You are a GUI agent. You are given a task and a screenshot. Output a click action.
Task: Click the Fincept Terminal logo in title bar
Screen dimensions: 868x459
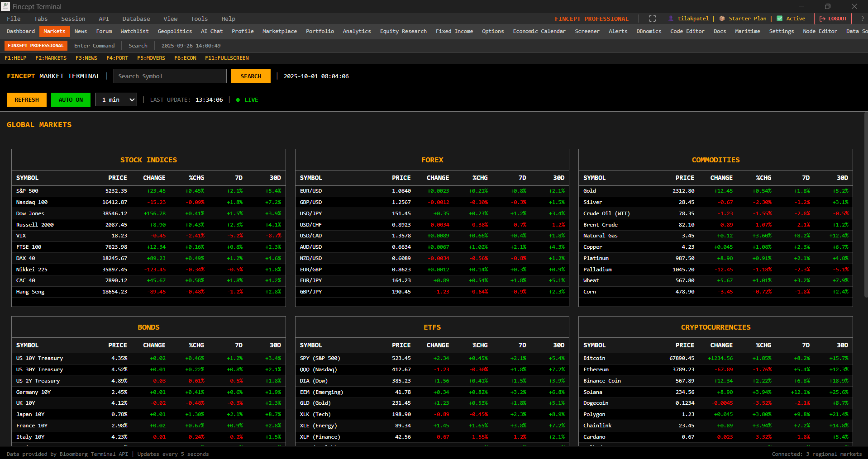pyautogui.click(x=5, y=6)
